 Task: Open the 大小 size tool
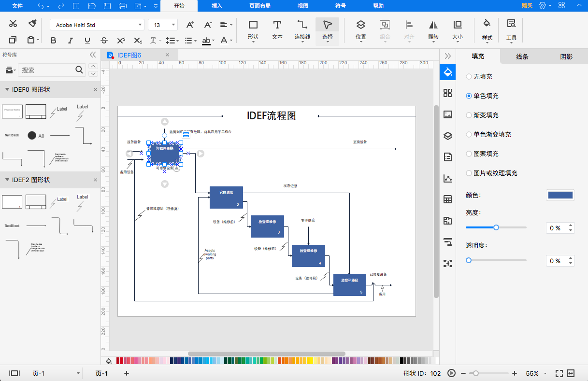(457, 30)
